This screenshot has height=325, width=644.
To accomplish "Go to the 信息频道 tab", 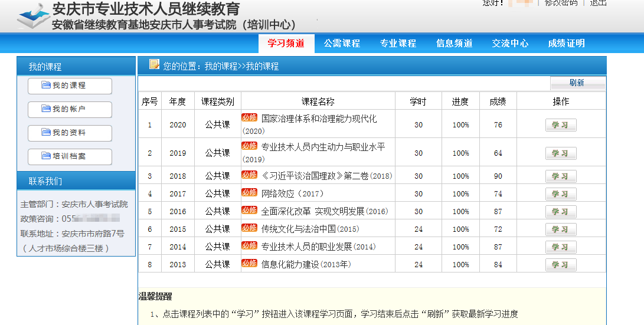I will point(454,43).
